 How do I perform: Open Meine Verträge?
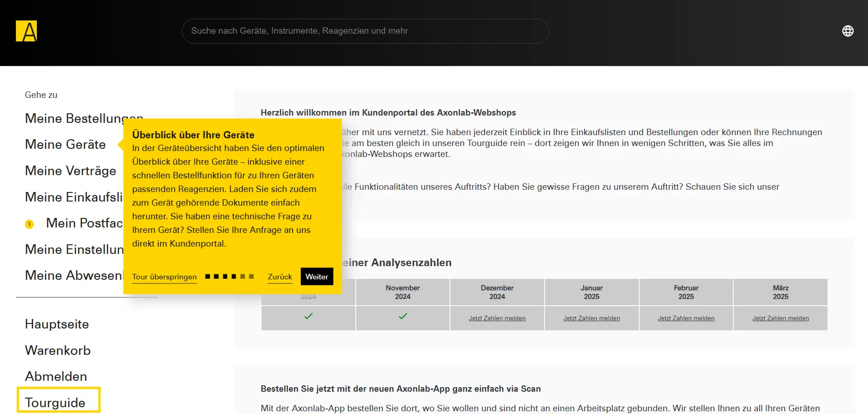tap(71, 171)
